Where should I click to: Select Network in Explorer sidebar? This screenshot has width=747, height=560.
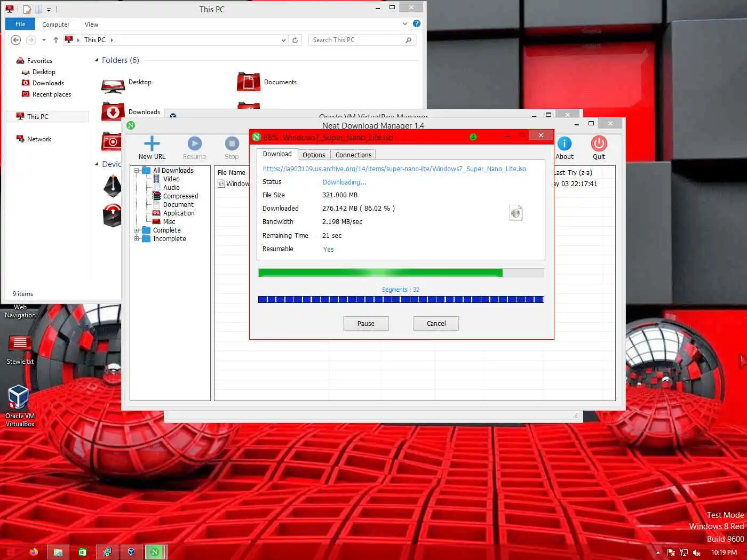coord(39,139)
